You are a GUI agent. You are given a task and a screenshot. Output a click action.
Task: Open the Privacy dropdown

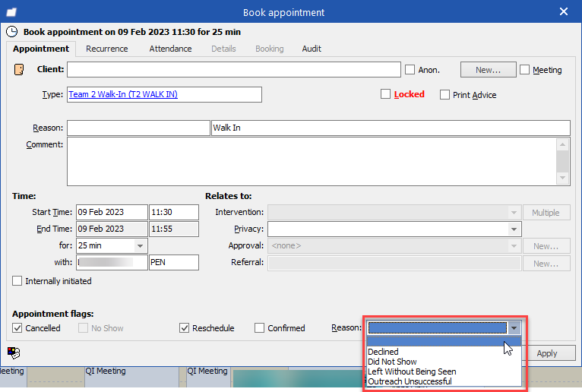(x=514, y=229)
